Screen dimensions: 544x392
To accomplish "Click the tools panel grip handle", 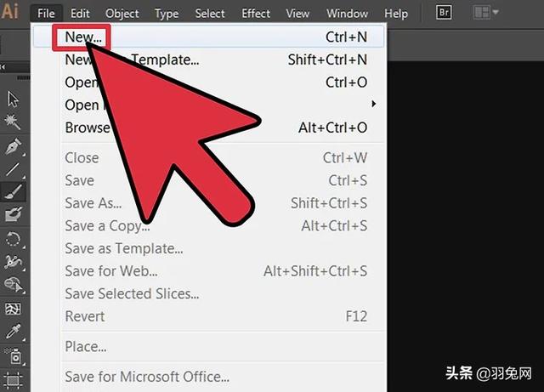I will tap(24, 78).
